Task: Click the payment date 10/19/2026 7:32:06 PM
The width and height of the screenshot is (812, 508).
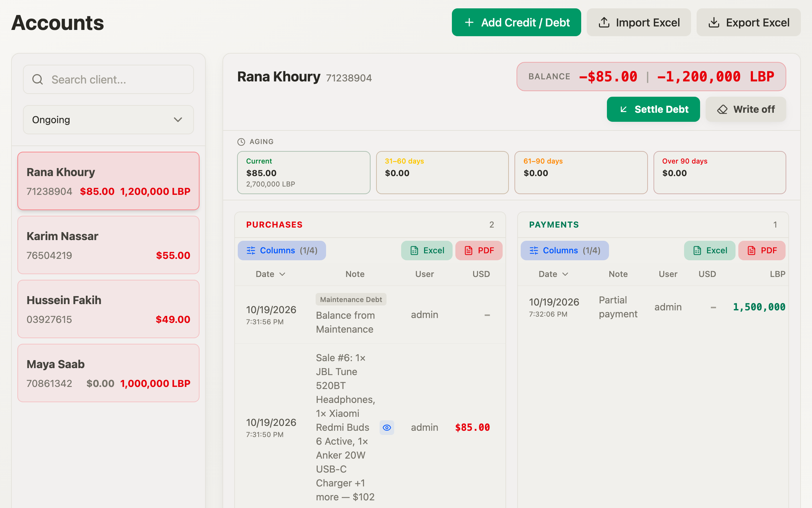Action: click(x=554, y=307)
